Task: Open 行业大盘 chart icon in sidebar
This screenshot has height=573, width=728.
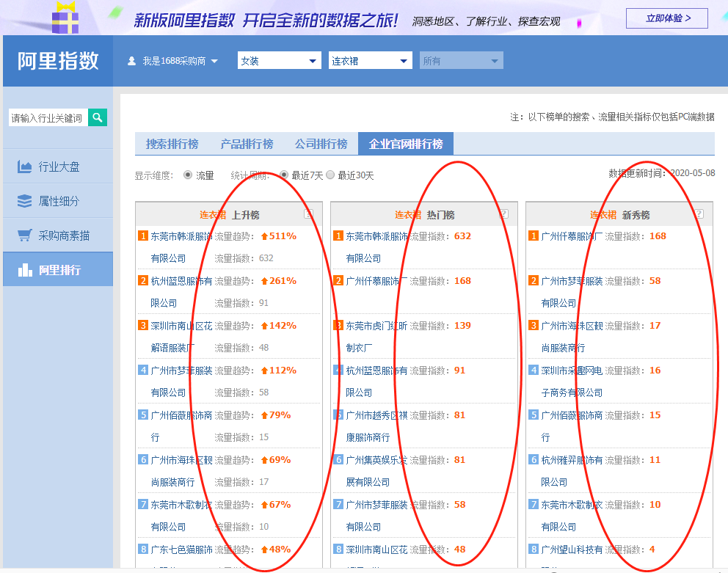Action: tap(24, 167)
